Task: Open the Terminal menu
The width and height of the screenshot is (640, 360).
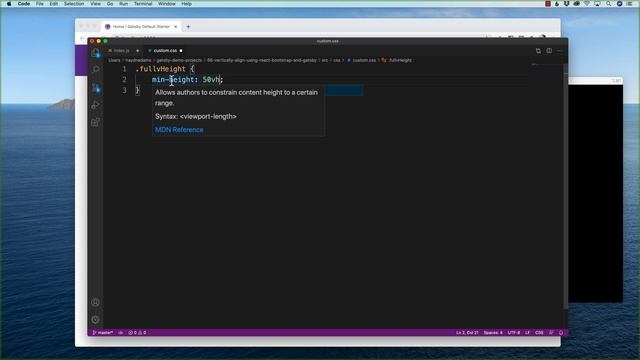Action: 143,4
